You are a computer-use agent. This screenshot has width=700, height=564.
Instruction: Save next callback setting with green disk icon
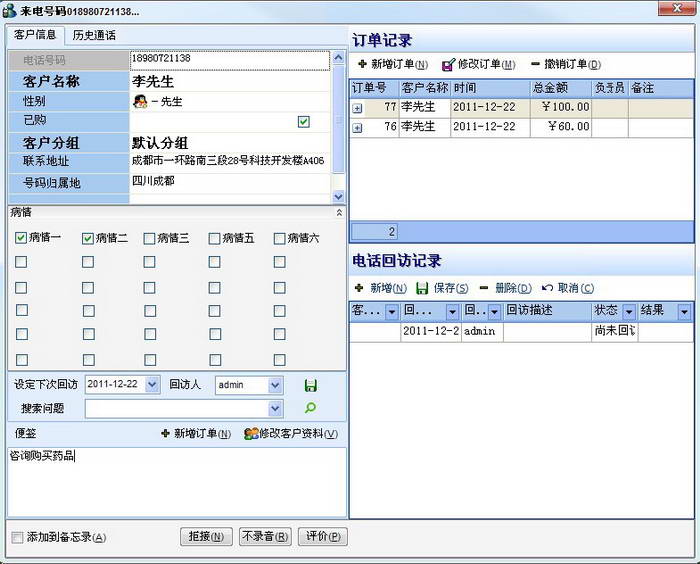coord(311,385)
